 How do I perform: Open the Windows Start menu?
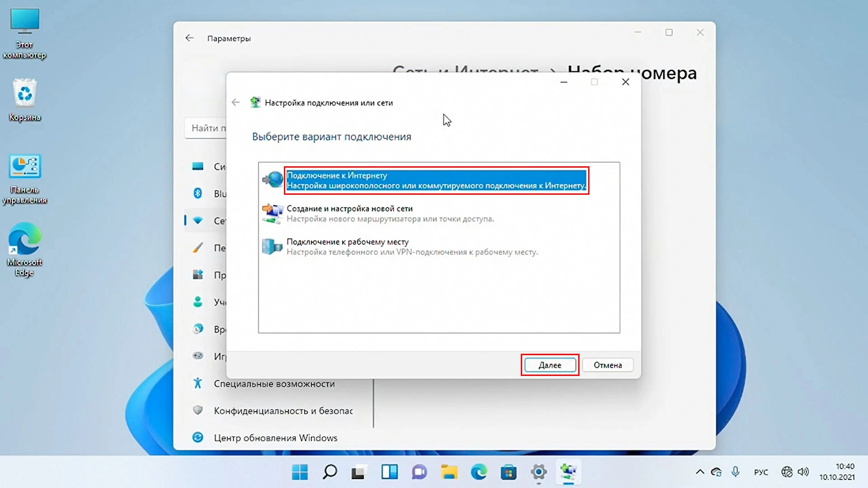pyautogui.click(x=300, y=472)
